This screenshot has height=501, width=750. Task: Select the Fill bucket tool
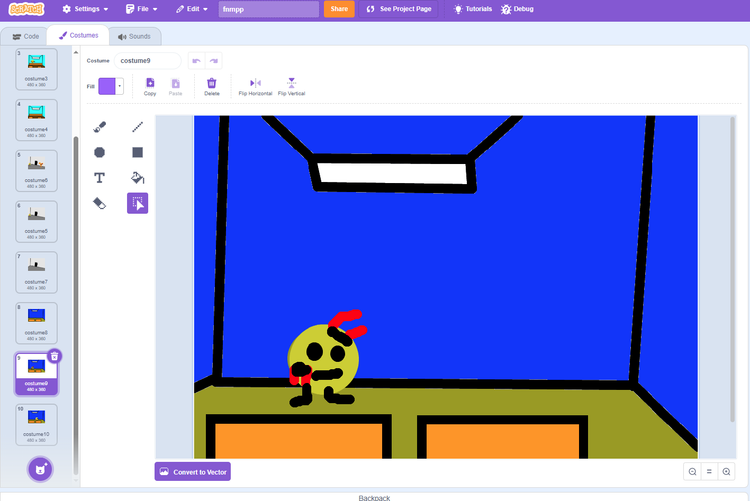(x=137, y=178)
